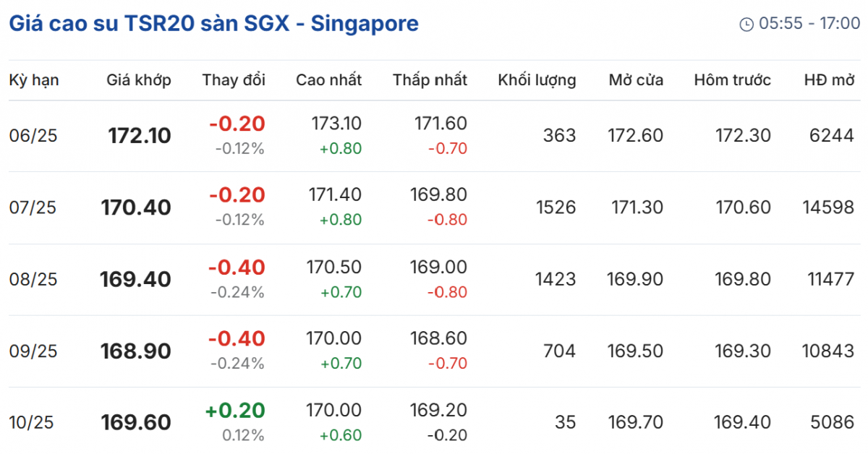Select the Hôm trước column header
The height and width of the screenshot is (454, 868).
pyautogui.click(x=732, y=80)
